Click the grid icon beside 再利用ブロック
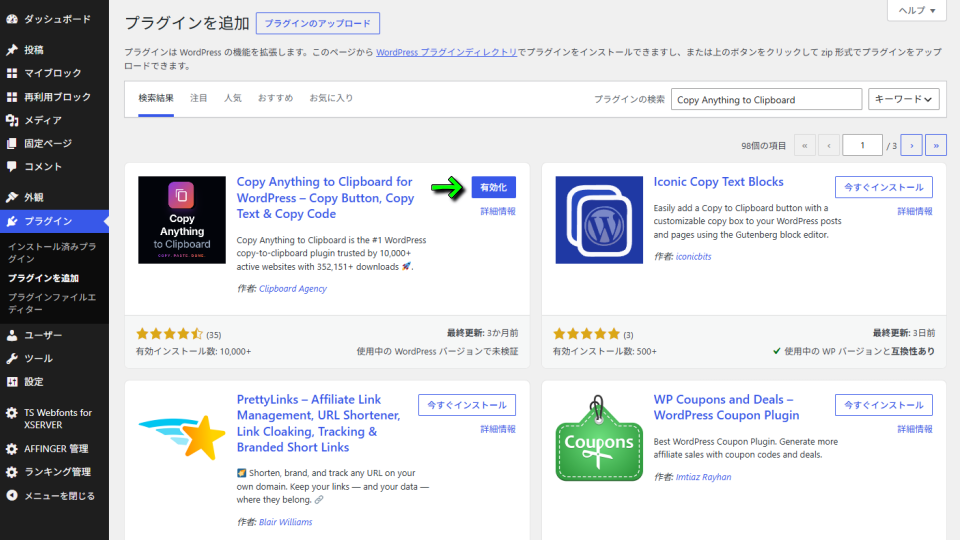Viewport: 960px width, 540px height. 12,97
